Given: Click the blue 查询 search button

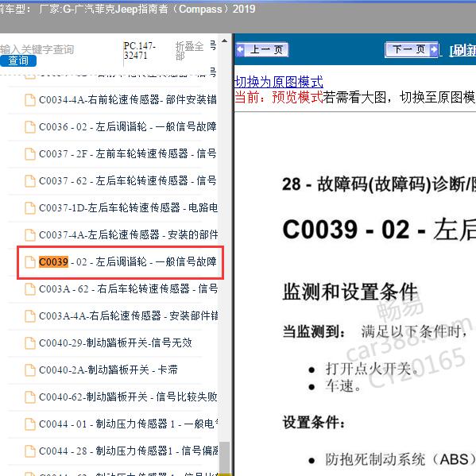Looking at the screenshot, I should (18, 60).
